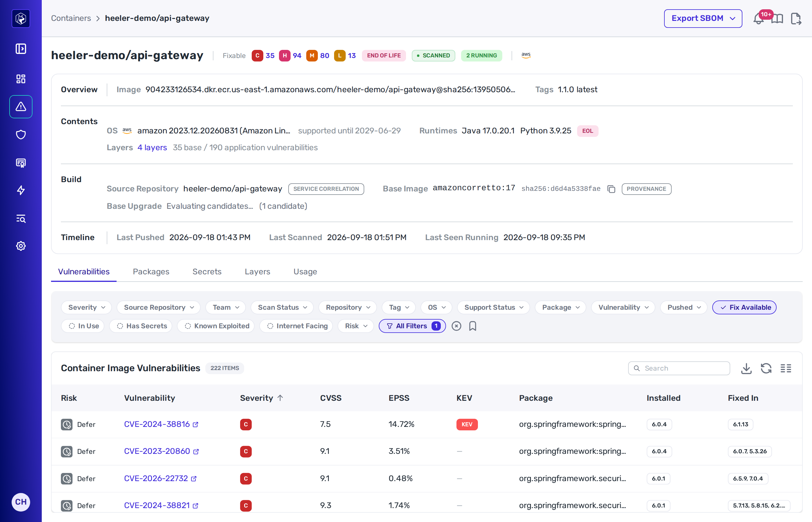Open the column layout icon

click(786, 369)
